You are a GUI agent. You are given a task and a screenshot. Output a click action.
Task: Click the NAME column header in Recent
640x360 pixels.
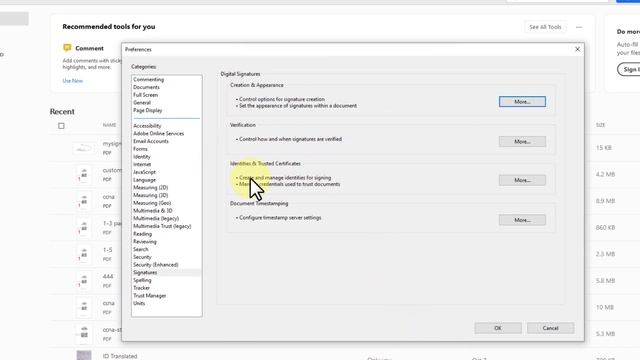point(109,125)
